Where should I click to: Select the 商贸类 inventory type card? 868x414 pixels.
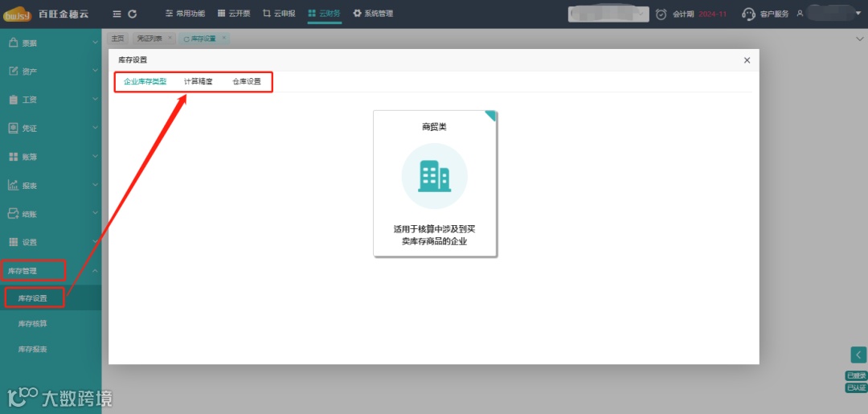coord(435,183)
